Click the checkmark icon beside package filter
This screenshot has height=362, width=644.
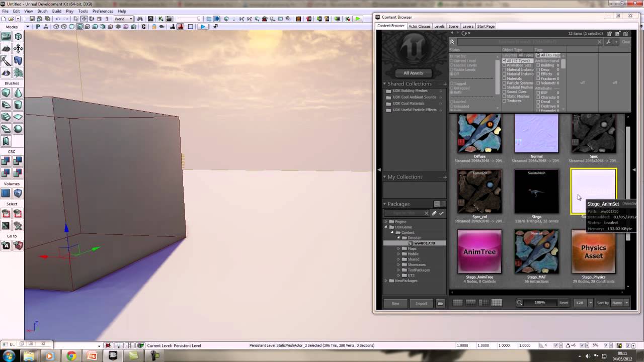[x=442, y=213]
